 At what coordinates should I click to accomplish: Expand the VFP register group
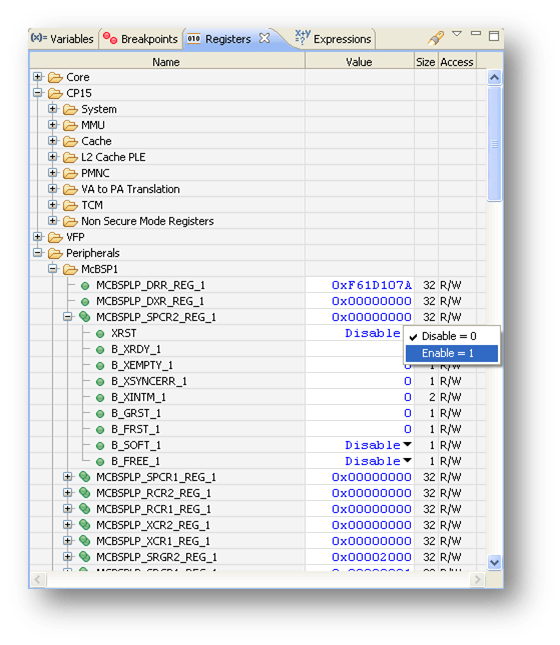point(38,237)
